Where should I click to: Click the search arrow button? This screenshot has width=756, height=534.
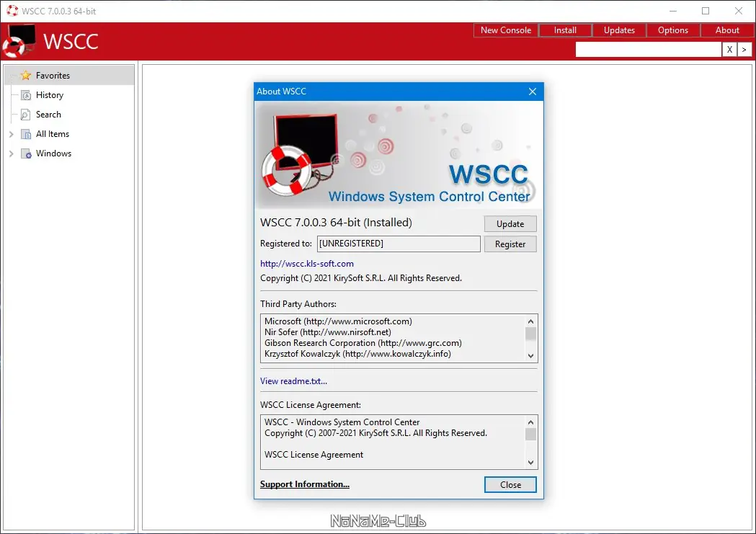(744, 49)
